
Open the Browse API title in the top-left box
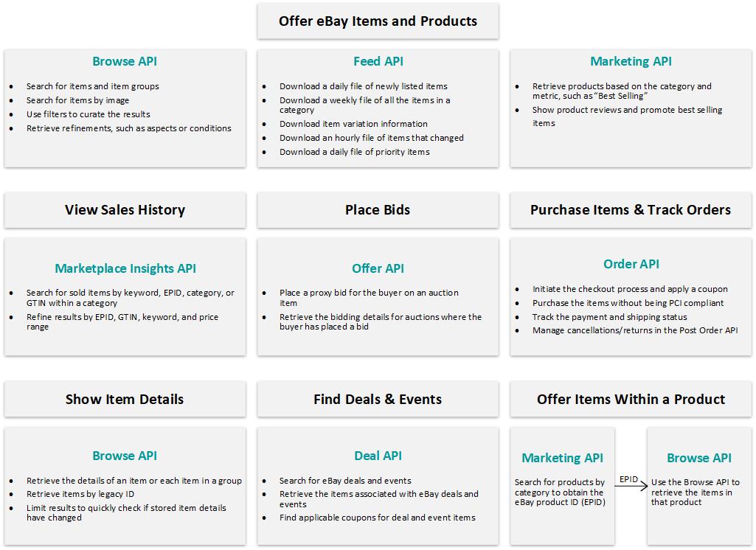[125, 61]
